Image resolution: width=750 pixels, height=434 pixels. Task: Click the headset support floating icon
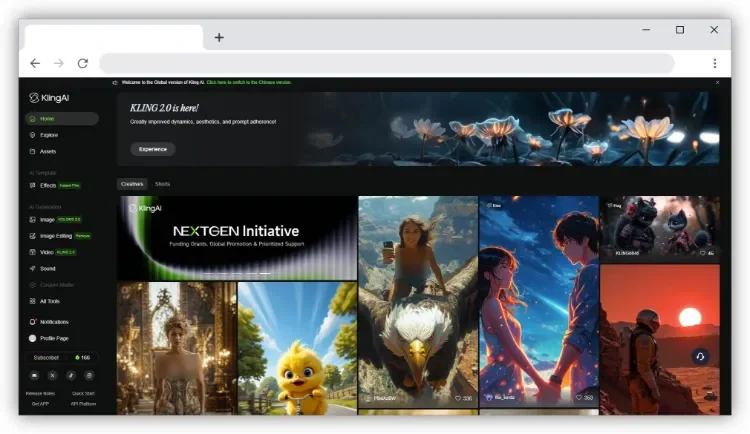click(x=700, y=356)
